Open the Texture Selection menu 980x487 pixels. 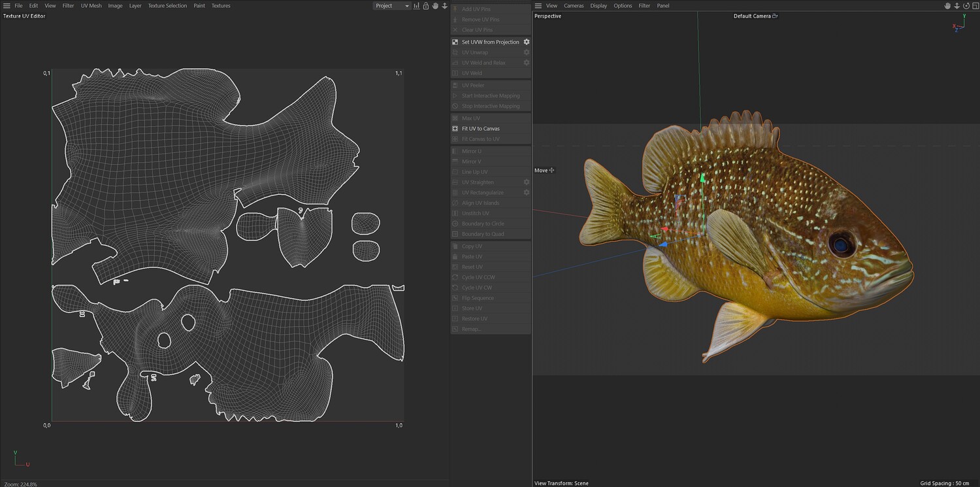point(167,6)
